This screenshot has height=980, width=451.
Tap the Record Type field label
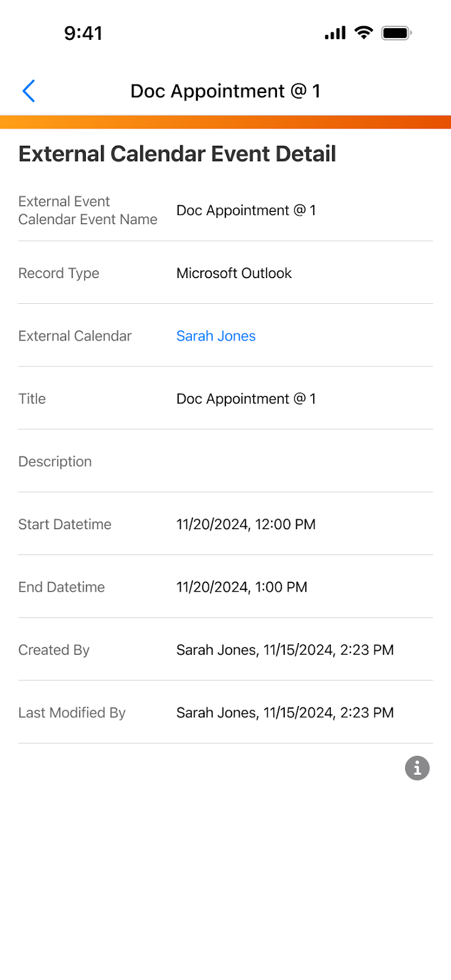click(59, 273)
